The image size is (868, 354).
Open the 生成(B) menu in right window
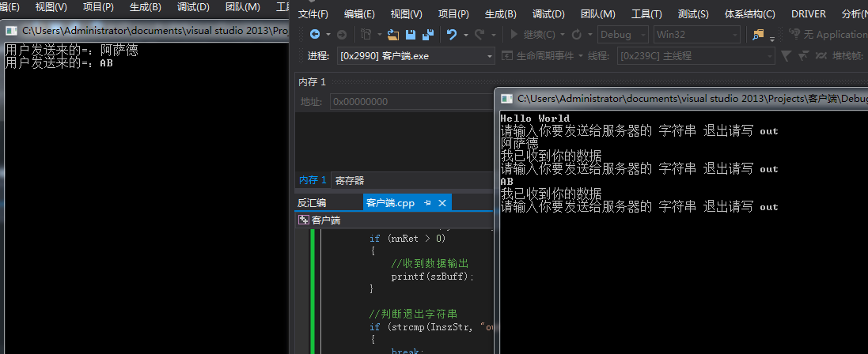500,14
